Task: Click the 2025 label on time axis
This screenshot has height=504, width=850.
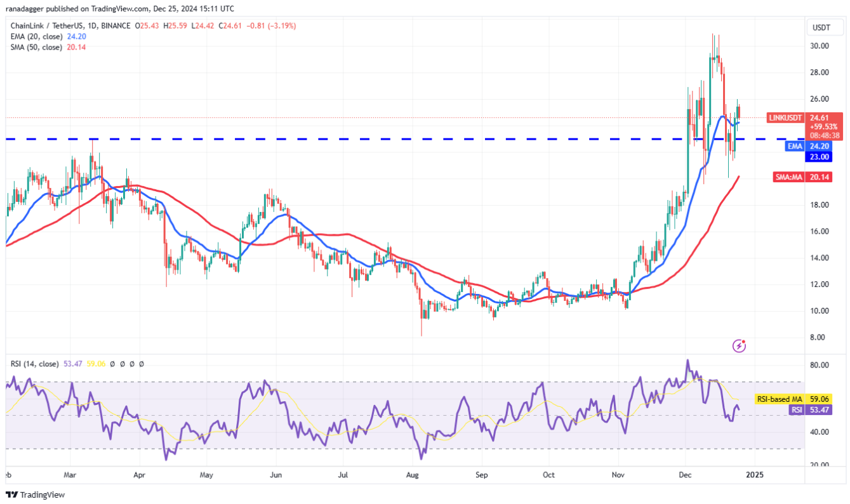Action: pyautogui.click(x=754, y=475)
